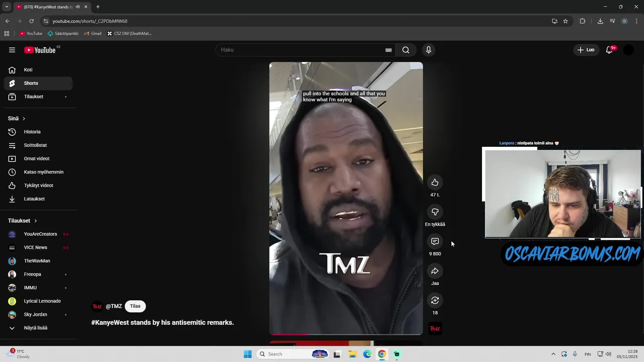Open the install/cast icon in address bar

tap(554, 21)
